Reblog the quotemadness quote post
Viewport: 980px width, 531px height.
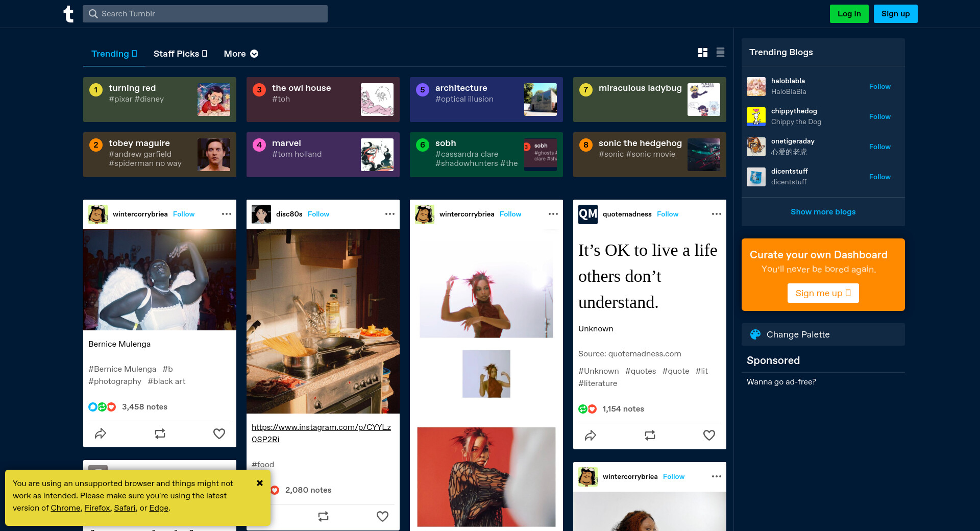point(650,435)
